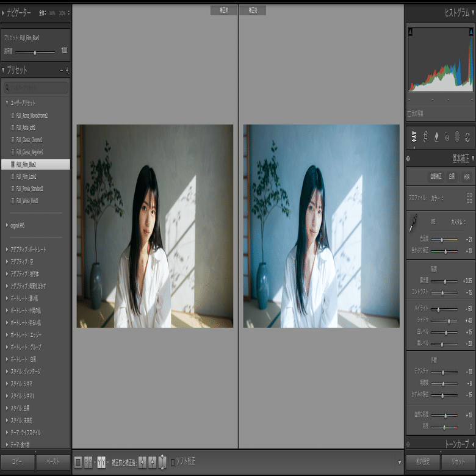The width and height of the screenshot is (476, 476).
Task: Open the Masking tool
Action: click(x=457, y=137)
